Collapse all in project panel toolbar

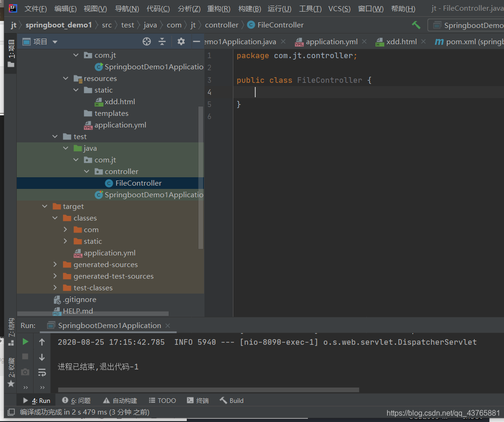coord(162,41)
